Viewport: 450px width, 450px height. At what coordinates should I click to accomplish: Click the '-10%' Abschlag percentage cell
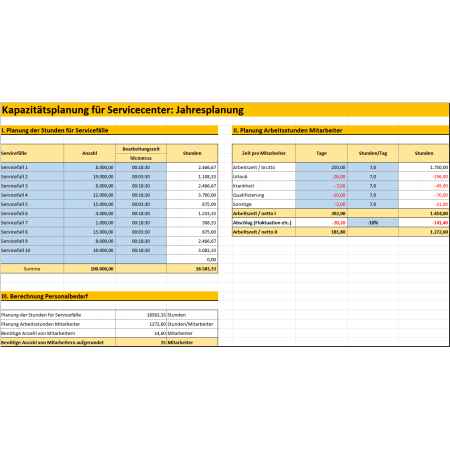pos(373,223)
